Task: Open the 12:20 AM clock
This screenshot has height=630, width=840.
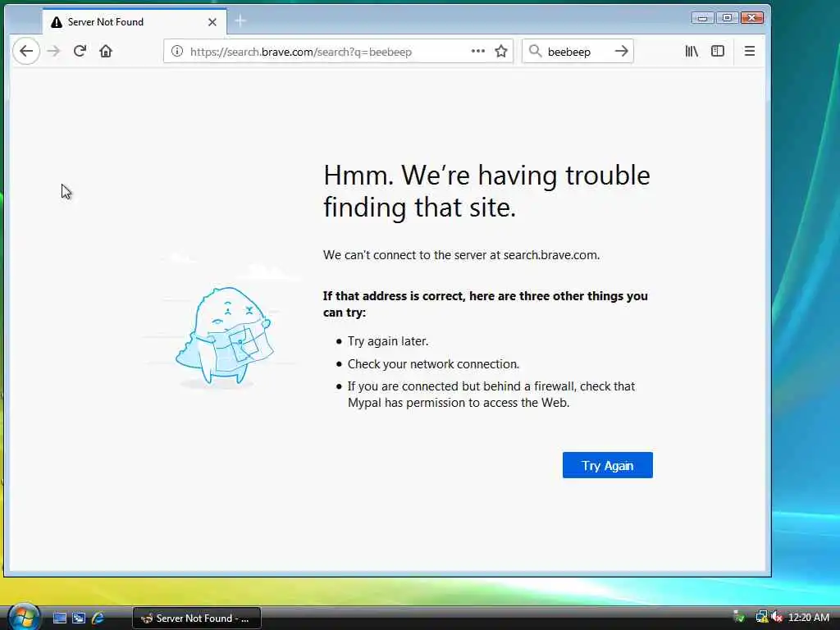Action: coord(809,618)
